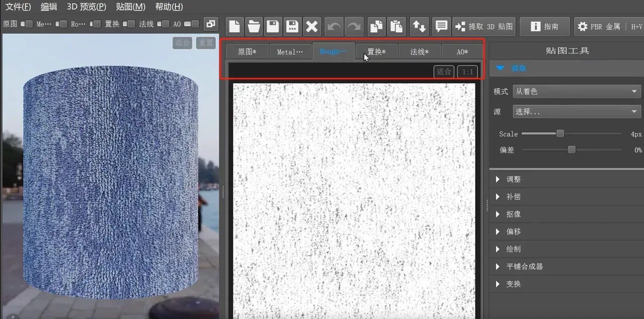This screenshot has width=644, height=319.
Task: Adjust the 偏差 slider handle
Action: pos(571,150)
